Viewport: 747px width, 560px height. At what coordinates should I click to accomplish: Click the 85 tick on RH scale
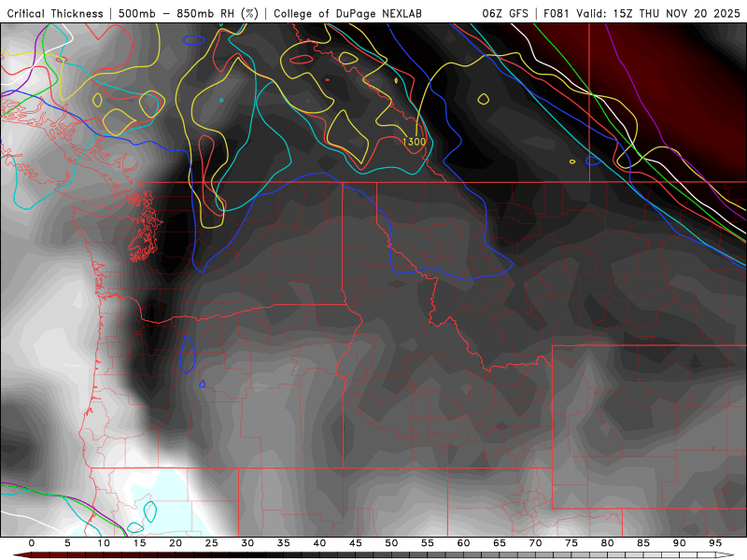(643, 543)
